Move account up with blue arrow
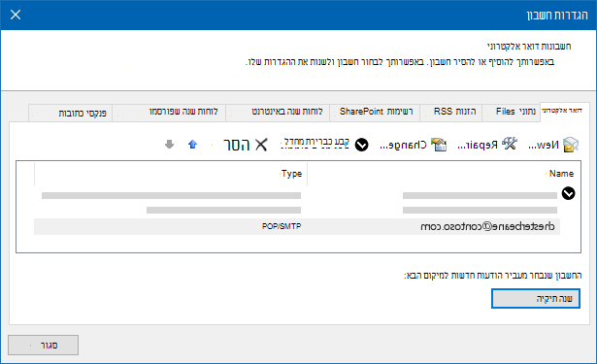 tap(192, 145)
